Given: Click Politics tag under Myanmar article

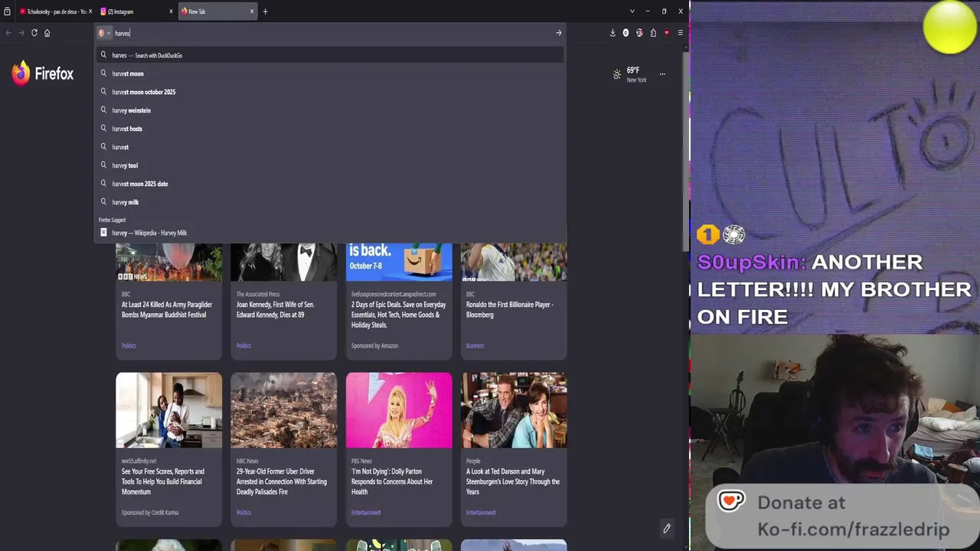Looking at the screenshot, I should (x=129, y=346).
